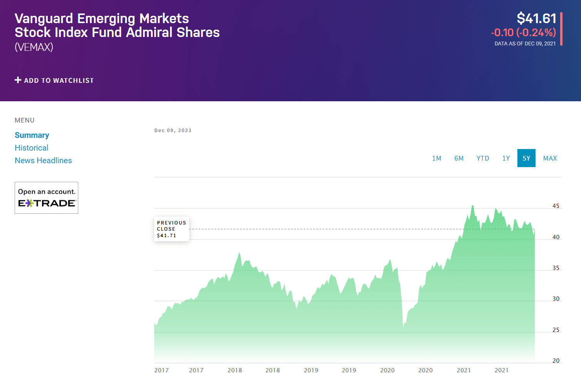Switch chart to 1Y range
Viewport: 581px width, 392px height.
506,158
